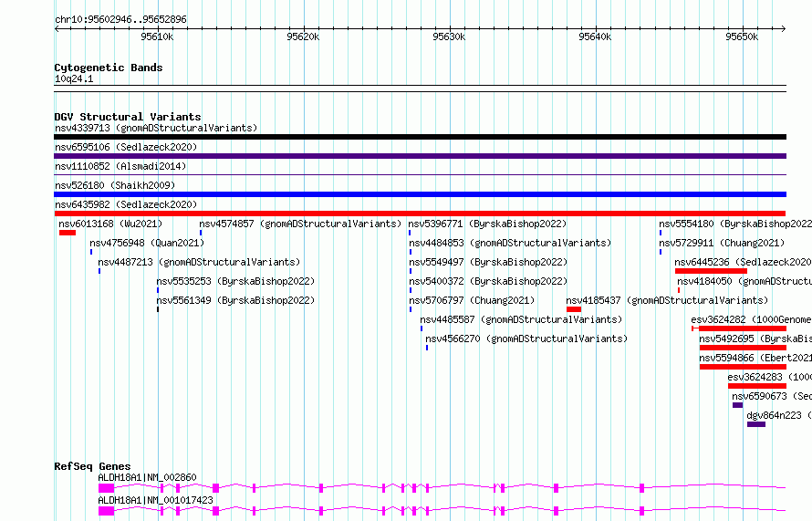
Task: Open ALDH18A1|NM_002860 transcript label
Action: (147, 477)
